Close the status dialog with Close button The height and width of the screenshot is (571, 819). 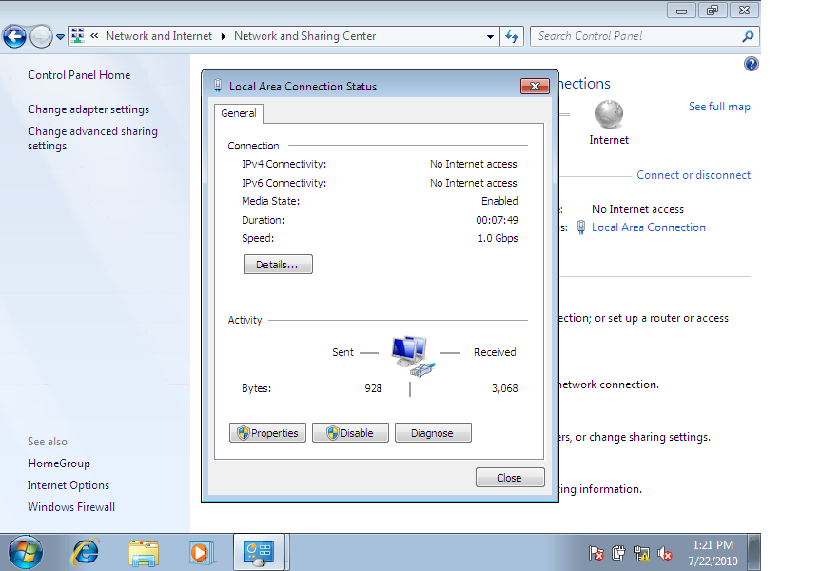click(x=510, y=477)
